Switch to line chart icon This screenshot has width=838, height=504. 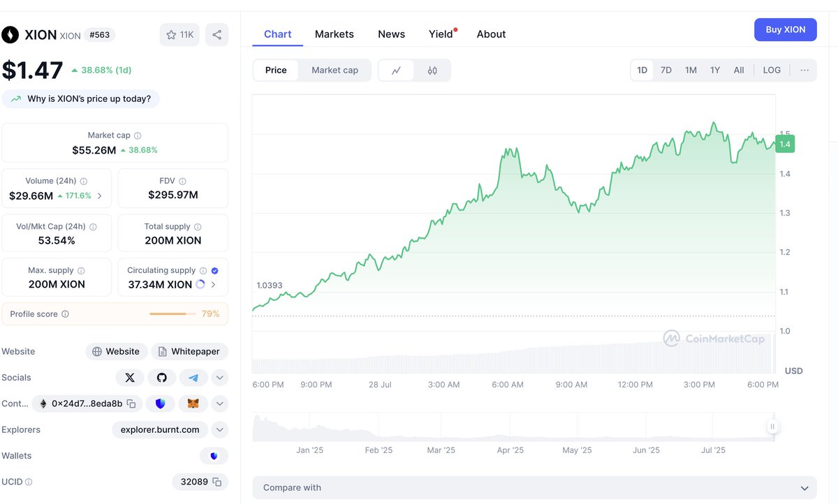click(x=396, y=71)
